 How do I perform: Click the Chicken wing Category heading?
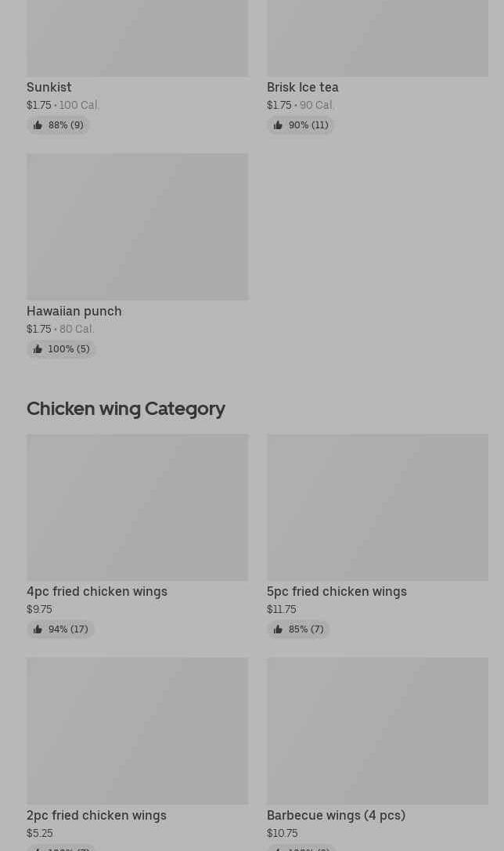126,409
